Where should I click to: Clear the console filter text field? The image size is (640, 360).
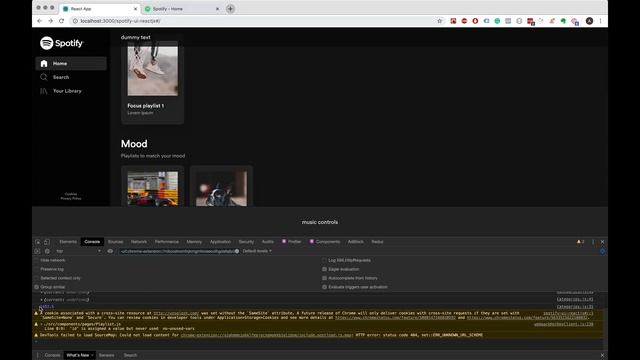(x=237, y=251)
